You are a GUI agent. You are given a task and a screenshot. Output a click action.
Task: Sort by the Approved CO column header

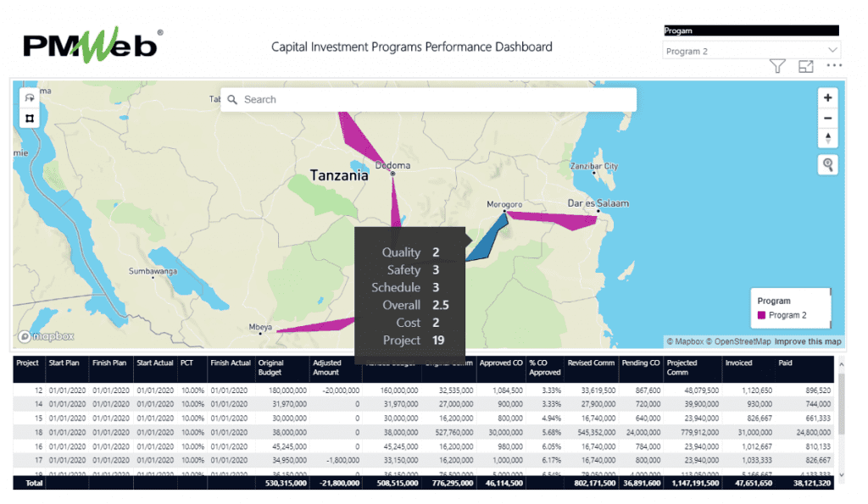(501, 363)
